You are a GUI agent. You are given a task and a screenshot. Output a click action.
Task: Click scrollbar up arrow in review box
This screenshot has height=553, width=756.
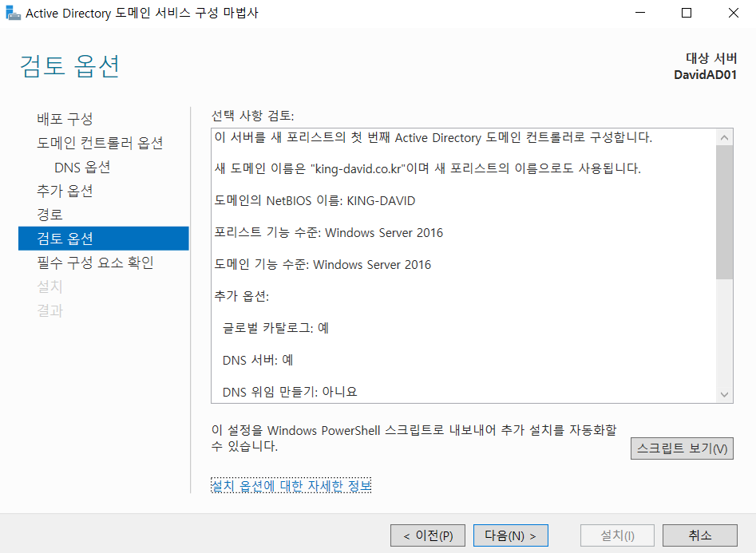pos(724,138)
